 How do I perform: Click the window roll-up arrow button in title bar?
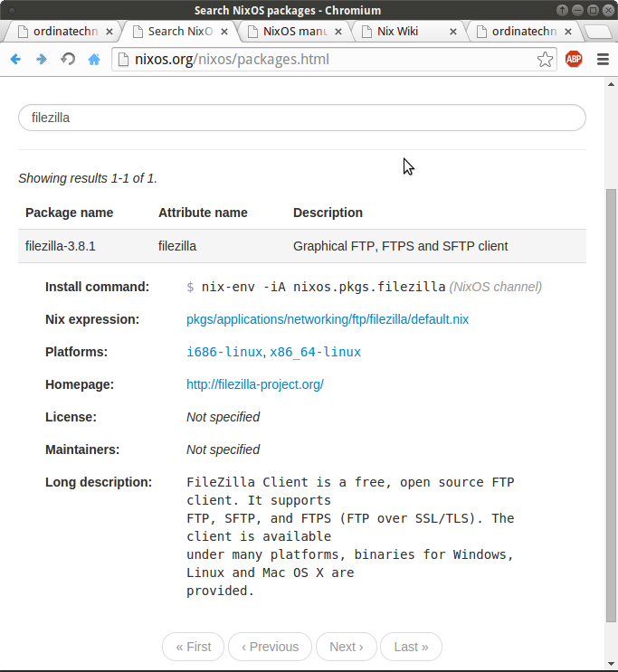tap(562, 10)
